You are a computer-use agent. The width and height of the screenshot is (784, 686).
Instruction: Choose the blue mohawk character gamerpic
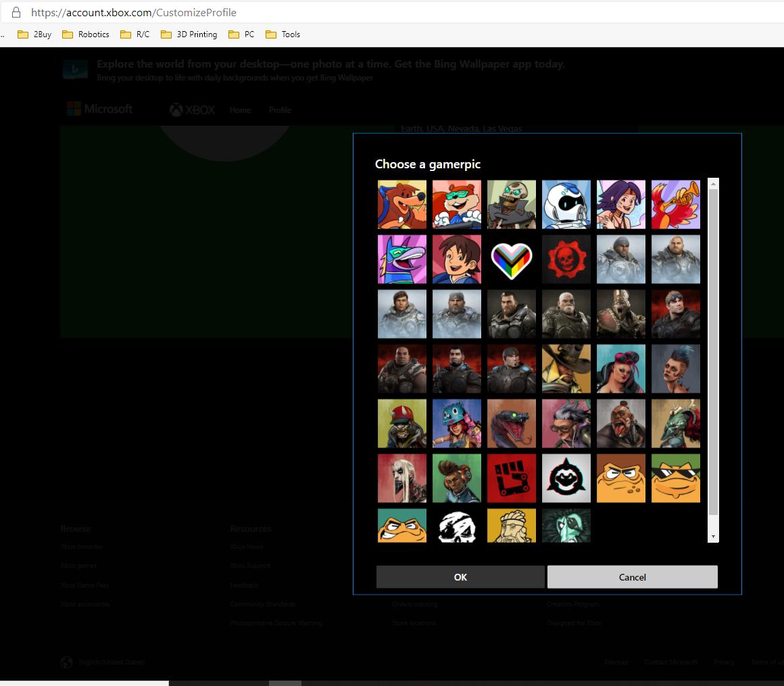coord(675,368)
